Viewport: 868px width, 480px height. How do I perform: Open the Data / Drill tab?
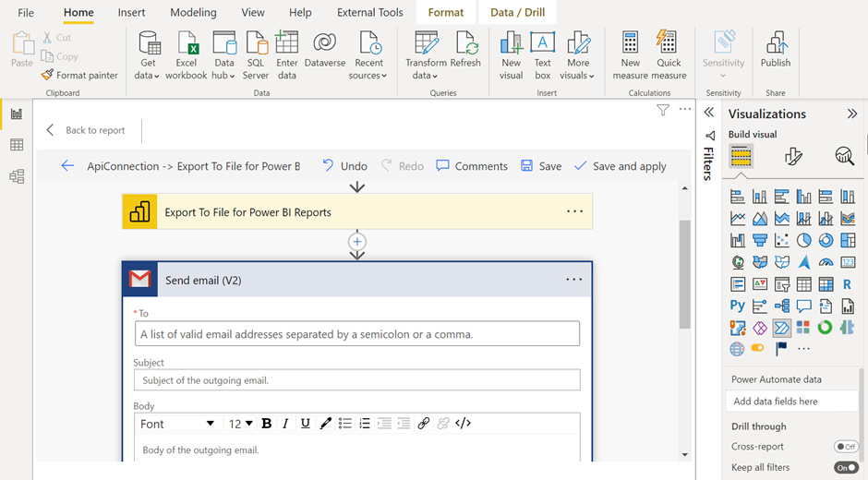tap(518, 12)
